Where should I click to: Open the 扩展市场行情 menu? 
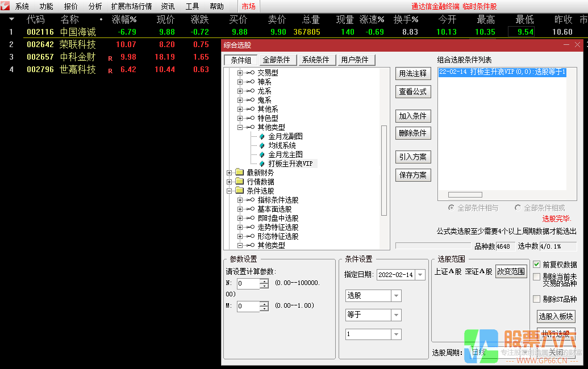pyautogui.click(x=132, y=6)
